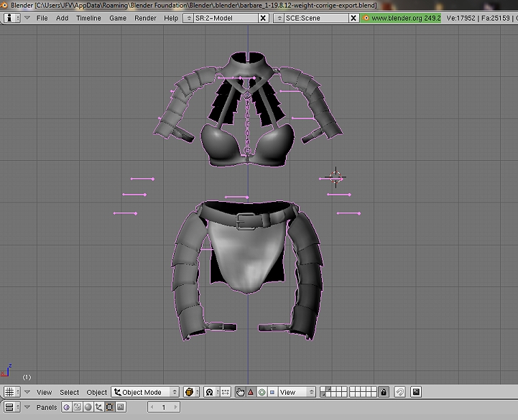Open the Object Mode dropdown
The height and width of the screenshot is (420, 518).
coord(145,392)
